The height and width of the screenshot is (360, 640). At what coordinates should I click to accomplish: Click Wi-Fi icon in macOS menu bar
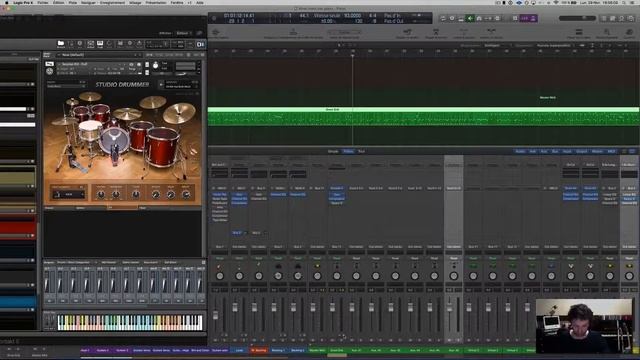[556, 2]
